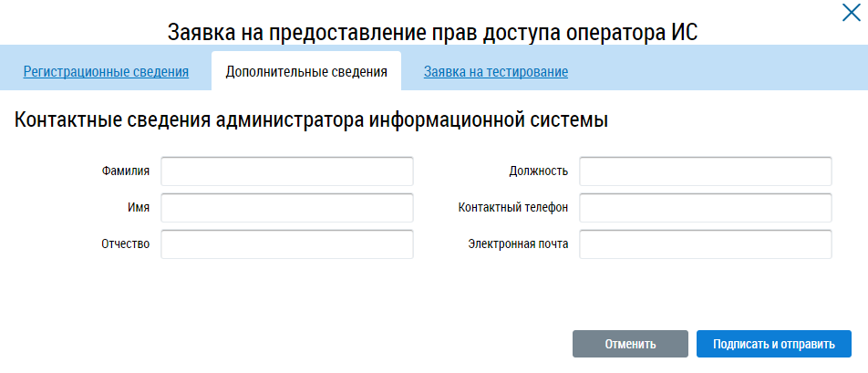Click the Подписать и отправить button
868x373 pixels.
(x=774, y=344)
